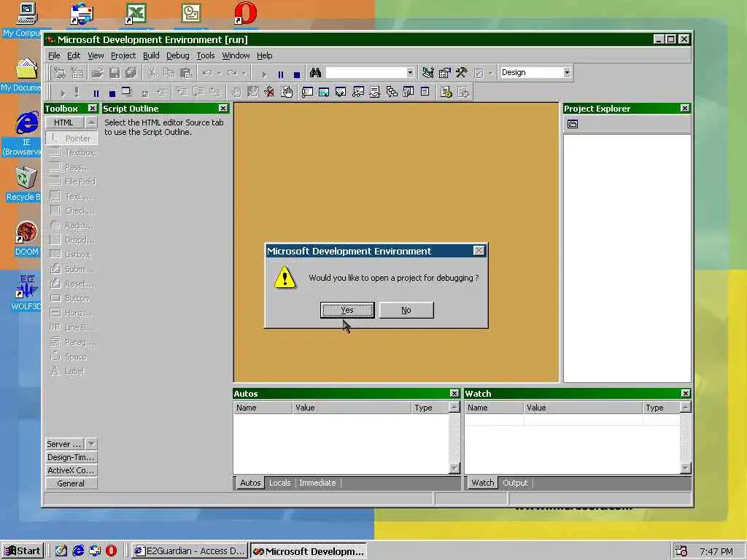Click the Task List clipboard toolbar icon
Viewport: 747px width, 560px height.
pos(479,73)
